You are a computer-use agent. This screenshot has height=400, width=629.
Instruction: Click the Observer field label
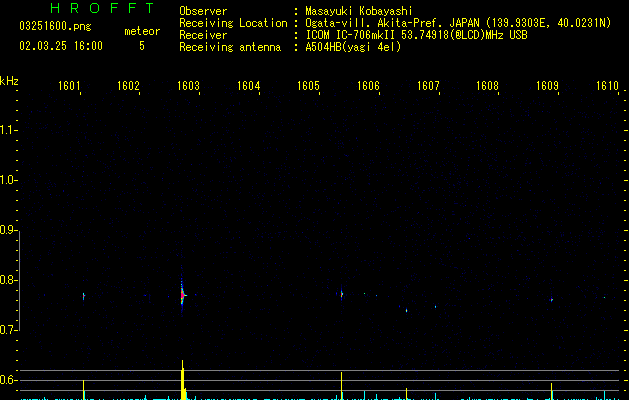coord(203,11)
